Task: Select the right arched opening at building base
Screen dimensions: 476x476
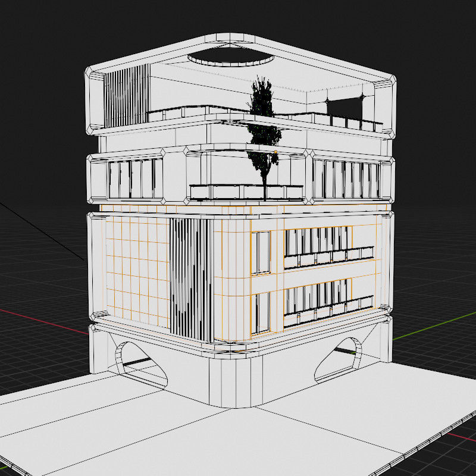Action: point(339,360)
